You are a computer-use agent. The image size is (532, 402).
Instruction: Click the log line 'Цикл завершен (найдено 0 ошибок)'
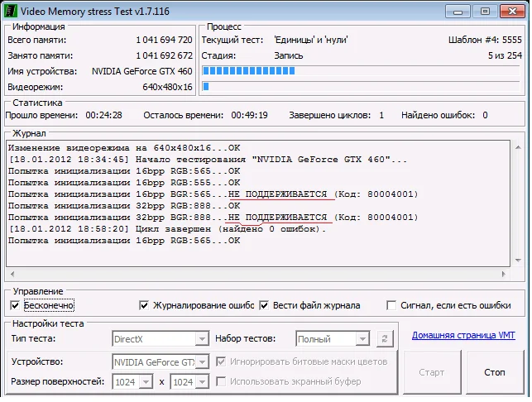click(x=167, y=229)
